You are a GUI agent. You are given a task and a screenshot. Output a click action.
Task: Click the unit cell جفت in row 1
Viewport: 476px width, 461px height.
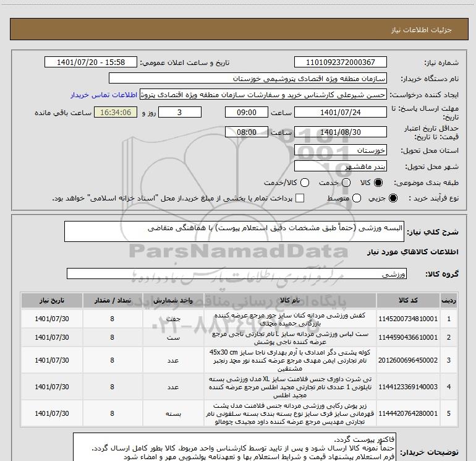pyautogui.click(x=173, y=319)
